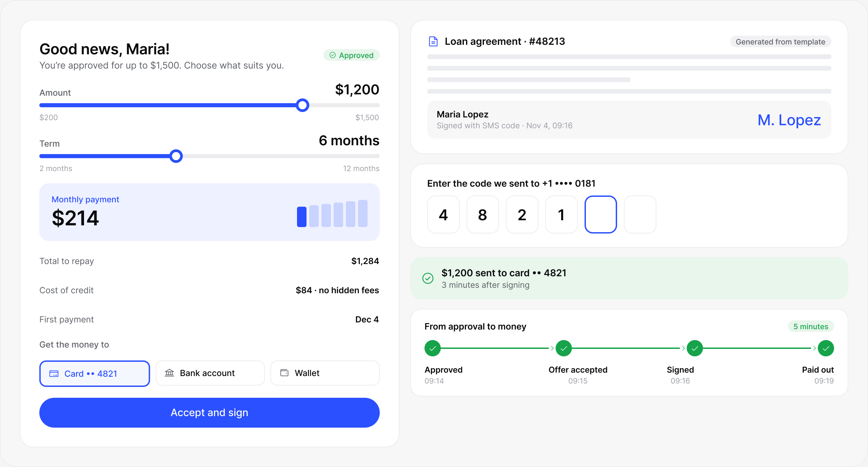Click the 5 minutes badge

pyautogui.click(x=811, y=326)
